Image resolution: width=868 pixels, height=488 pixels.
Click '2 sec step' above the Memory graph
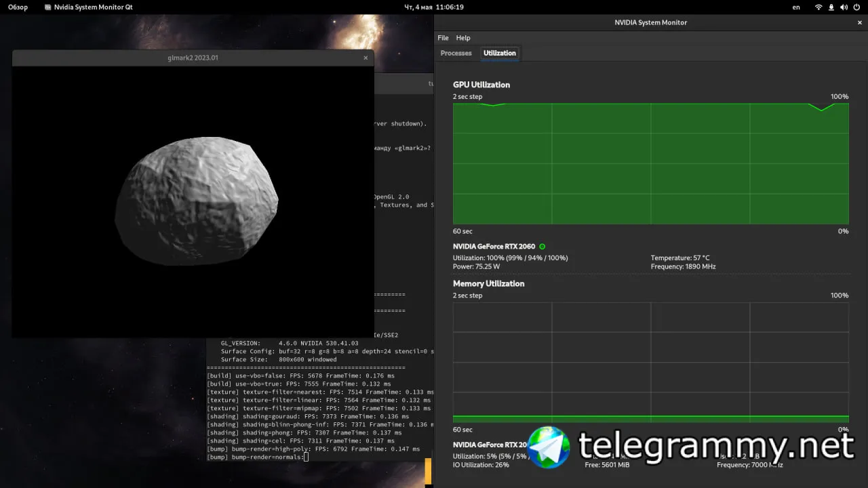click(x=468, y=296)
